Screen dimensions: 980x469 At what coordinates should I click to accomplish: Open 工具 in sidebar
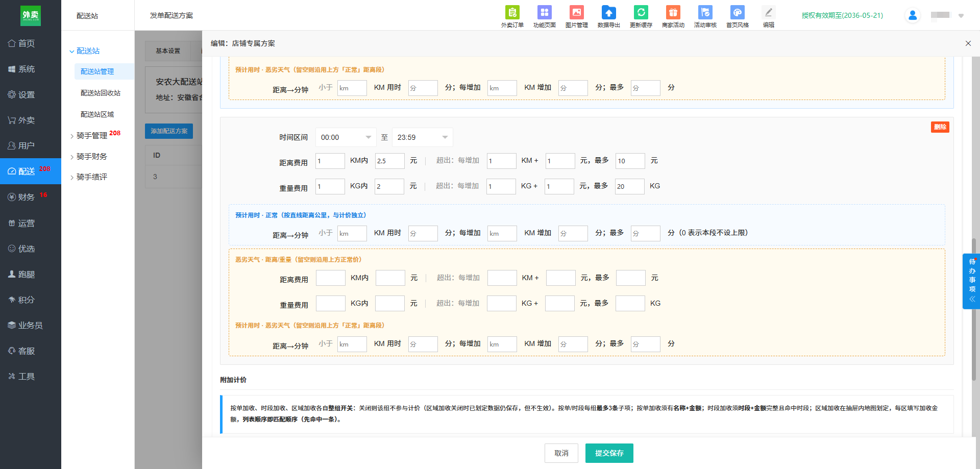point(31,376)
